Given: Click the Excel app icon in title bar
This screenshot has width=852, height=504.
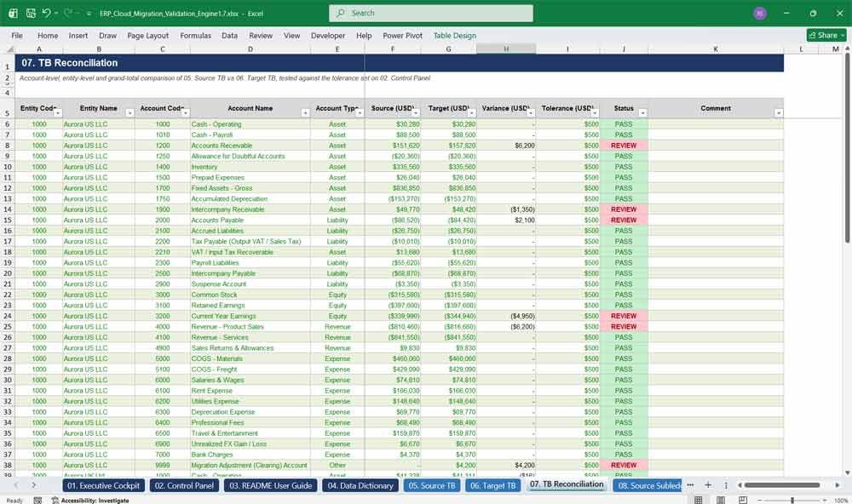Looking at the screenshot, I should pos(13,13).
